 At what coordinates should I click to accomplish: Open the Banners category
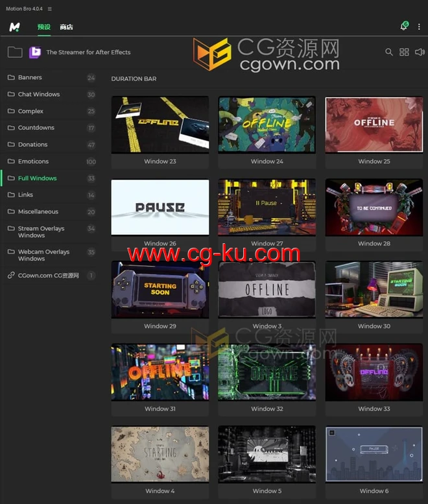point(50,77)
